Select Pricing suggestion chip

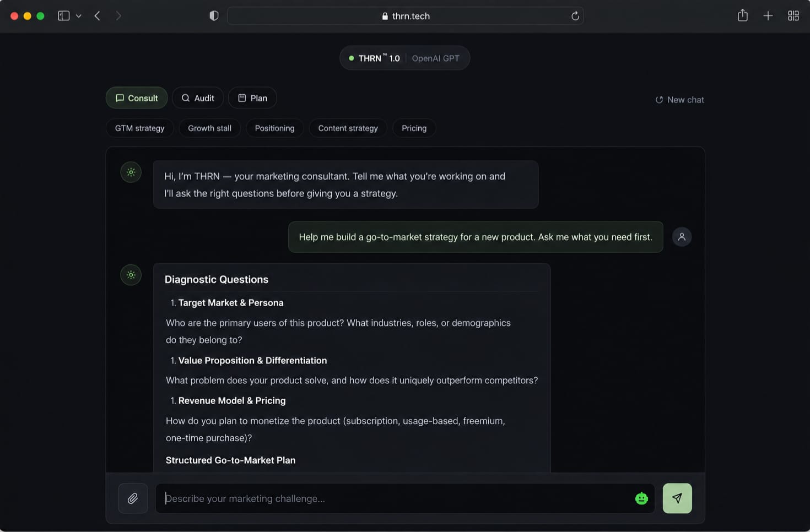pos(414,128)
